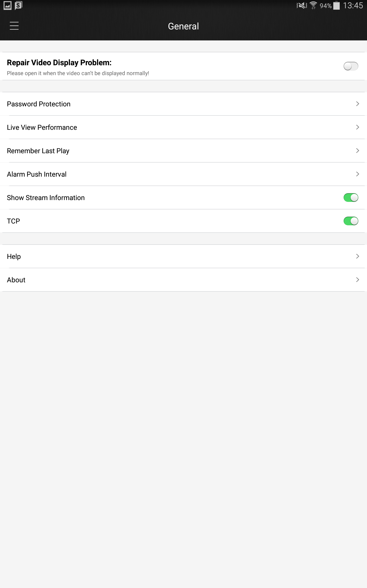This screenshot has height=588, width=367.
Task: Tap the General page title
Action: coord(183,26)
